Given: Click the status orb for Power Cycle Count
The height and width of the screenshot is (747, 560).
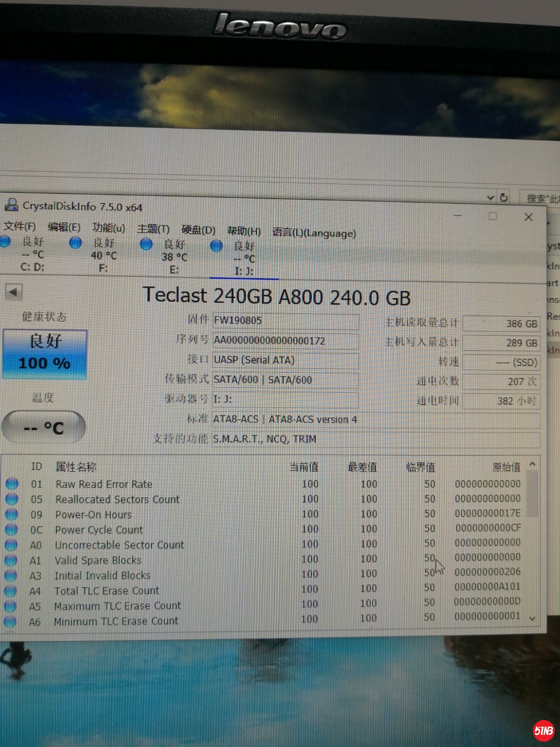Looking at the screenshot, I should 11,529.
